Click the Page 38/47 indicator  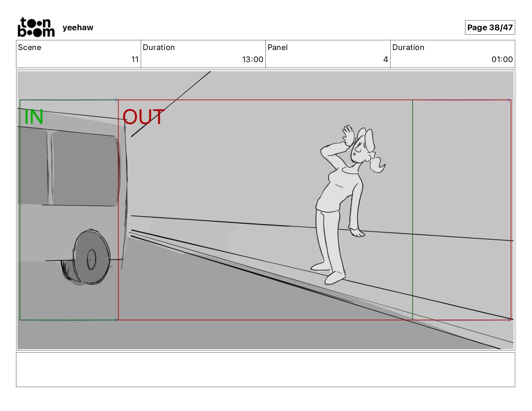point(490,28)
